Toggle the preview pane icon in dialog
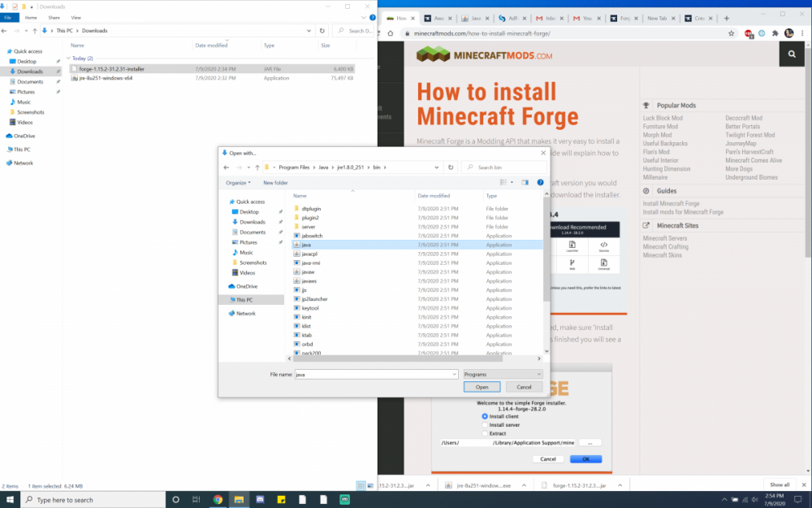The image size is (812, 508). click(x=525, y=183)
